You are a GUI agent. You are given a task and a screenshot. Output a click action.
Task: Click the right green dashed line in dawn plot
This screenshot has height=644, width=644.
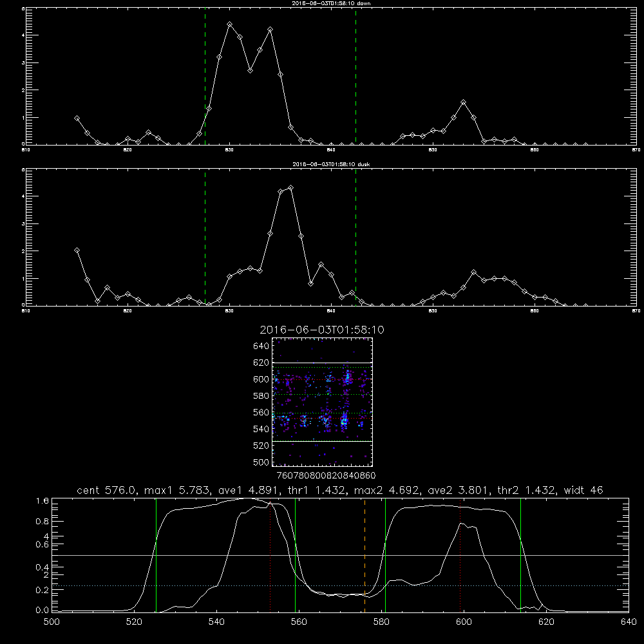click(355, 76)
